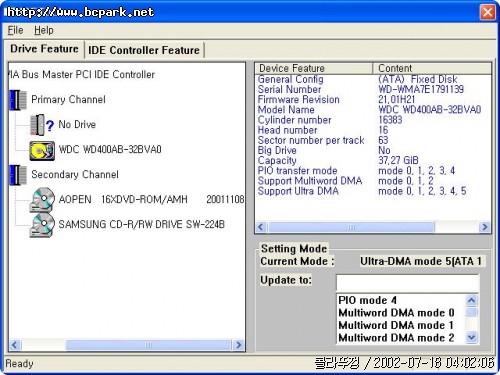Select the Primary Channel tree node

pos(68,99)
